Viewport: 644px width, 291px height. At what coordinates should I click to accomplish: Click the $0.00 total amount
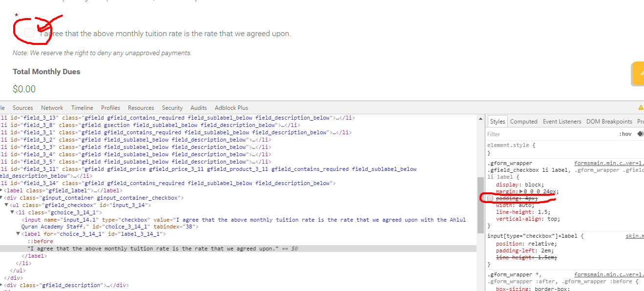pos(24,89)
